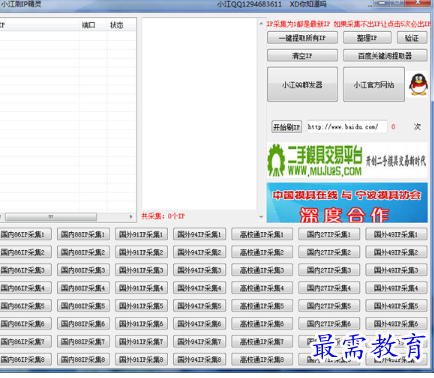Click 国外91IP采集5 button

tap(141, 306)
